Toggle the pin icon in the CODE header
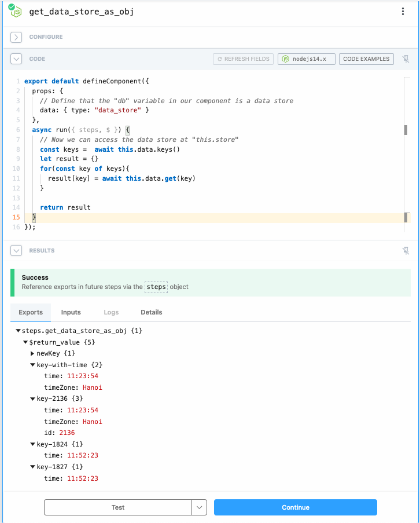 click(406, 58)
